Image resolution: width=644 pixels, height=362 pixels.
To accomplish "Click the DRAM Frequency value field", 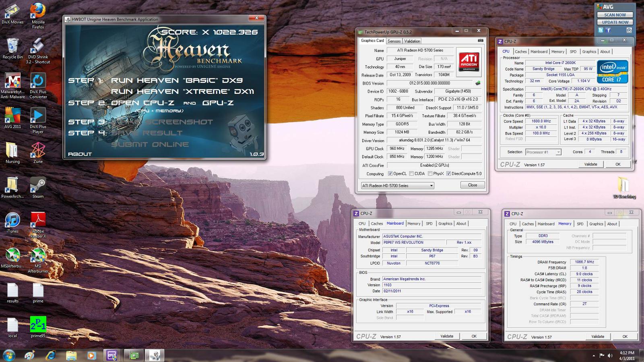I will [x=584, y=262].
